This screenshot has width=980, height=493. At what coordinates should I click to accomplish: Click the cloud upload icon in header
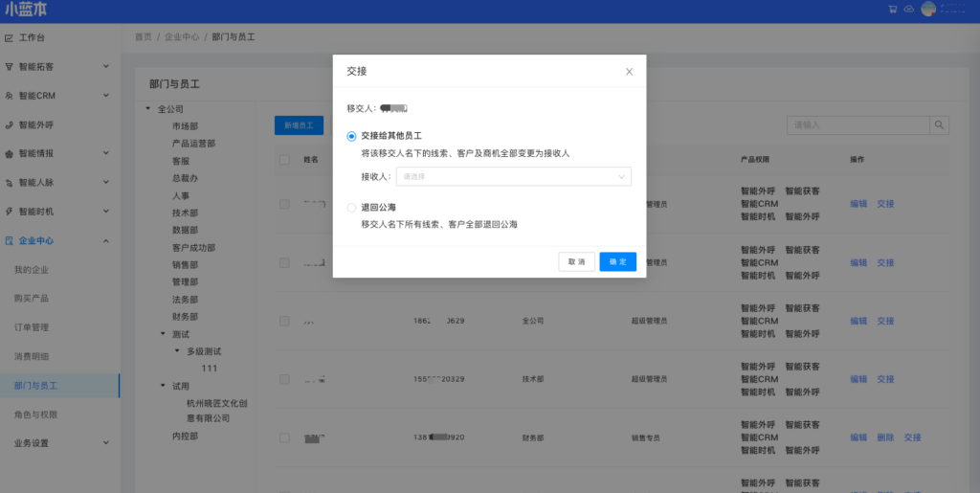coord(908,10)
